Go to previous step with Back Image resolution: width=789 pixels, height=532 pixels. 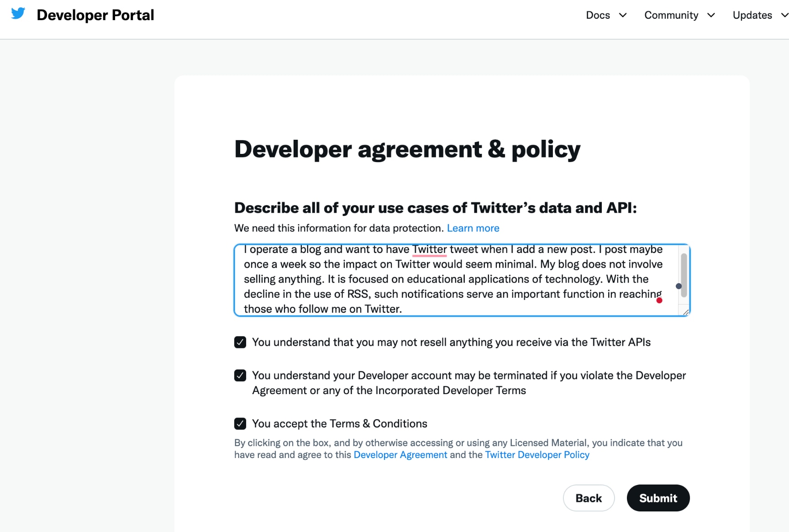(589, 498)
